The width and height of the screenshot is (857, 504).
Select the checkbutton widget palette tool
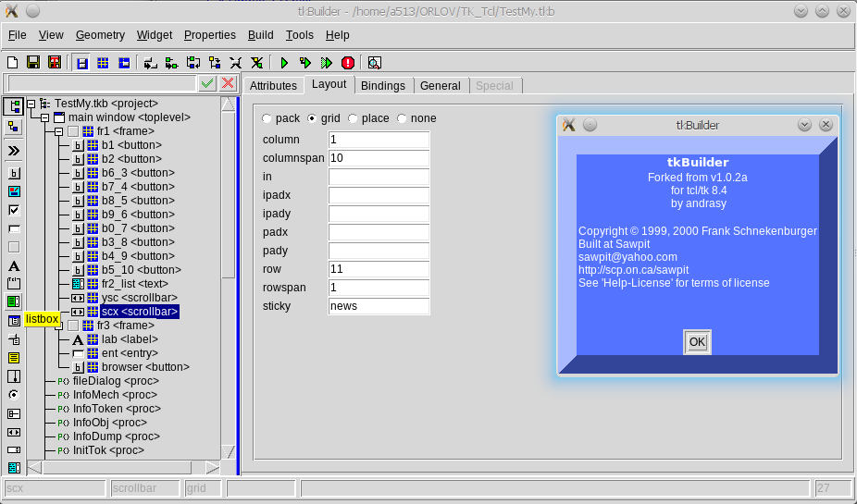[14, 210]
